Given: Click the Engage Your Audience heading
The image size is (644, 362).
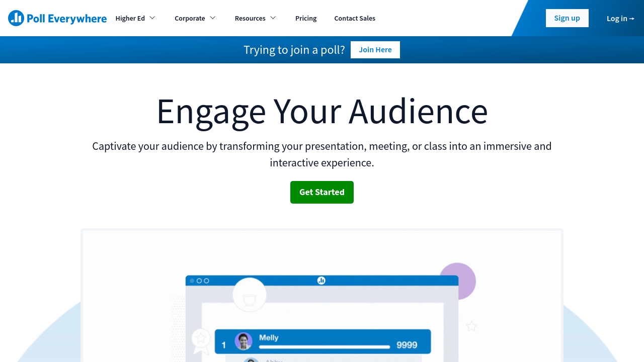Looking at the screenshot, I should coord(322,111).
